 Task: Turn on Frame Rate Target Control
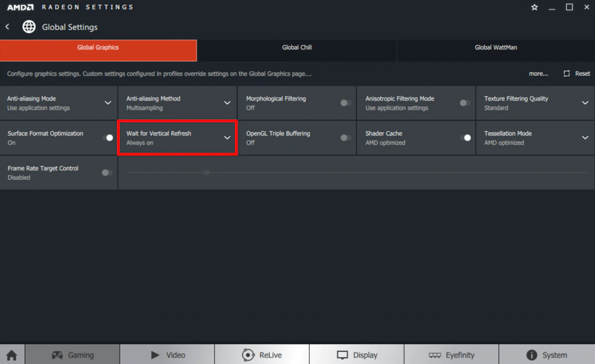(107, 173)
